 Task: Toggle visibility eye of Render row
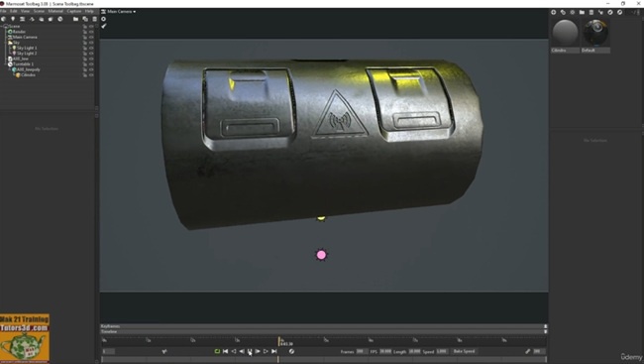[x=91, y=32]
